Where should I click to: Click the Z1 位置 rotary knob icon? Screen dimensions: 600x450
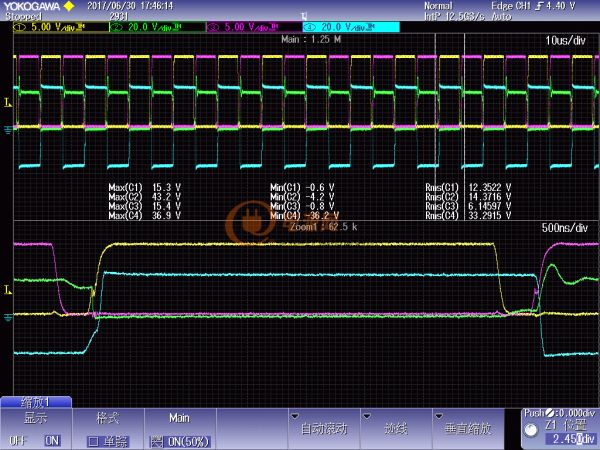point(531,430)
